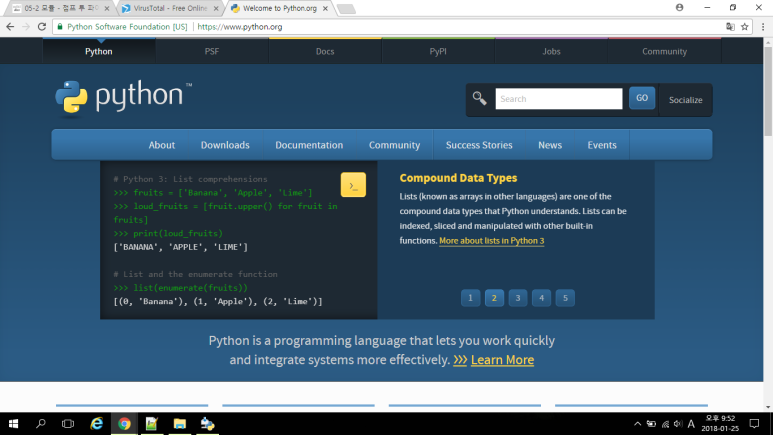Click the magnifying glass search icon

pos(479,98)
